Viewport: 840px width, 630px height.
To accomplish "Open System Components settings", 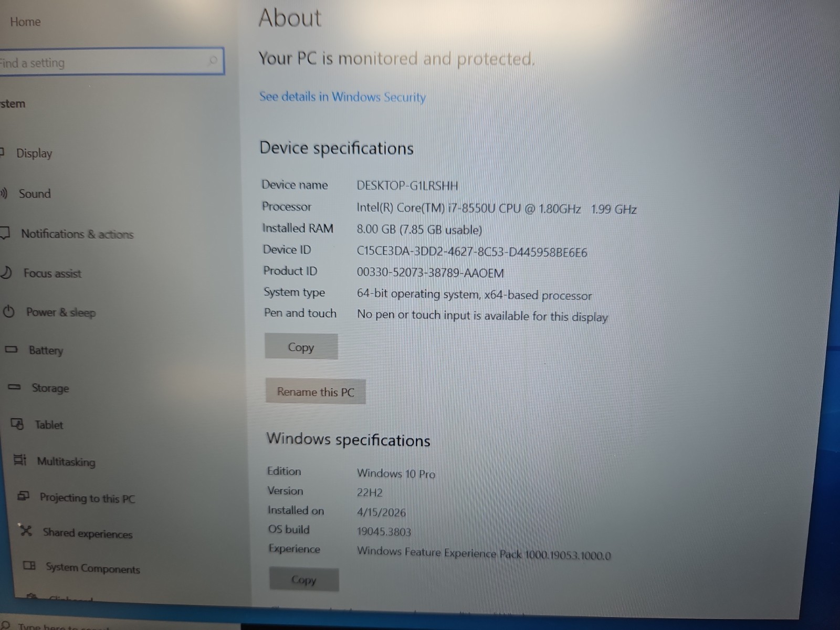I will 93,568.
